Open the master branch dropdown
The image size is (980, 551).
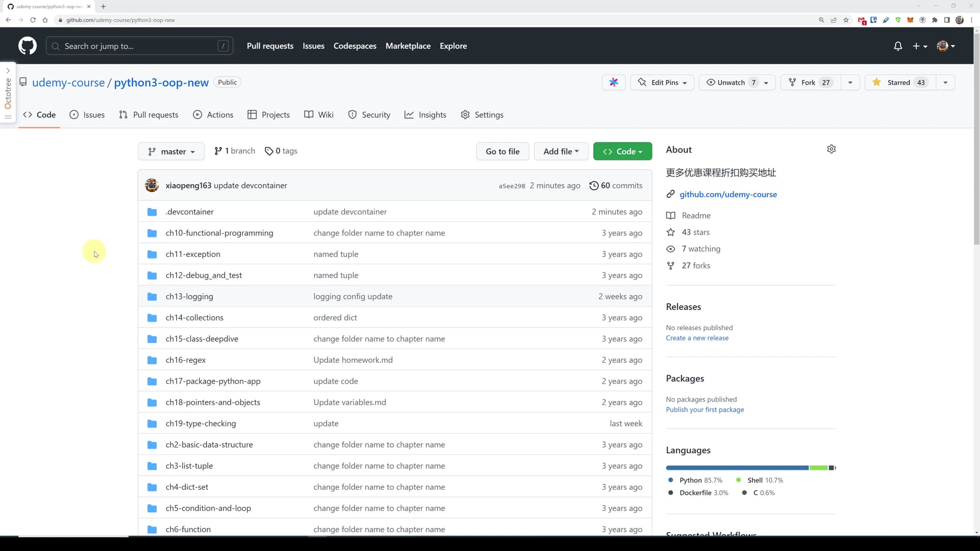coord(171,152)
